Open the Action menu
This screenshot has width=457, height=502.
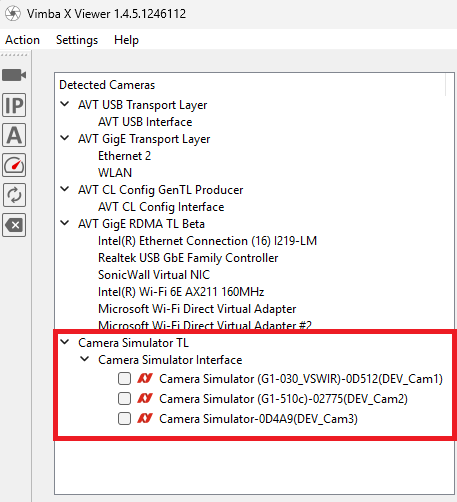coord(22,40)
